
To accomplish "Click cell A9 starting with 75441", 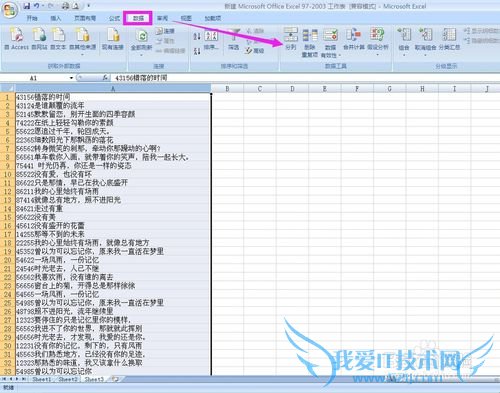I will coord(113,166).
